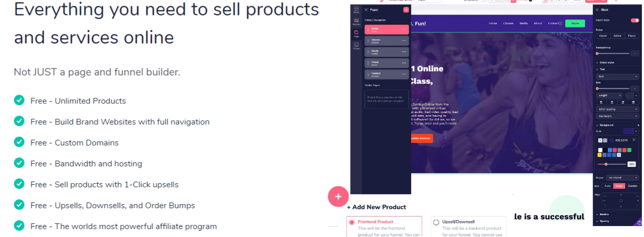Pick the green color swatch in palette
The width and height of the screenshot is (644, 237).
point(629,150)
